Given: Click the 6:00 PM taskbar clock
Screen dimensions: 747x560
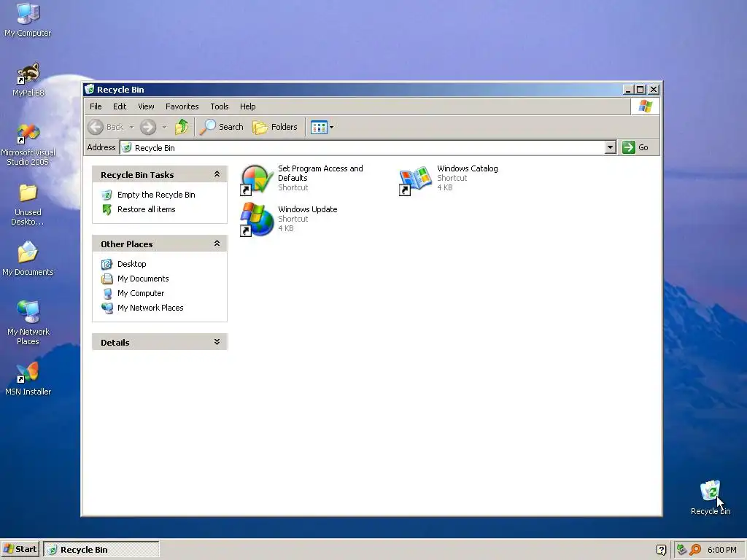Looking at the screenshot, I should tap(721, 550).
